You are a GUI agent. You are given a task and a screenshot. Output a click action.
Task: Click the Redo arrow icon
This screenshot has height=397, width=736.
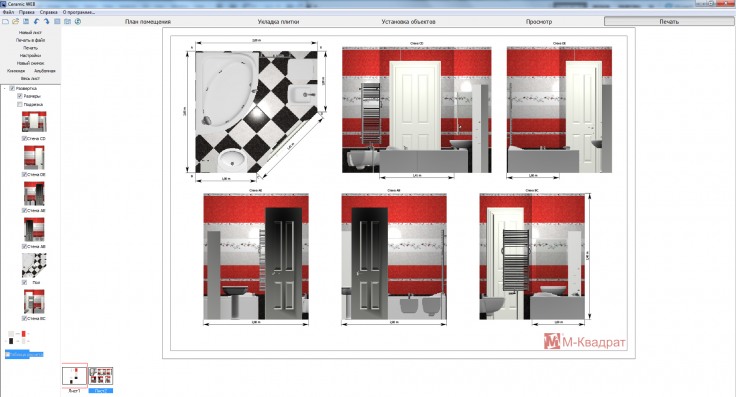coord(46,22)
